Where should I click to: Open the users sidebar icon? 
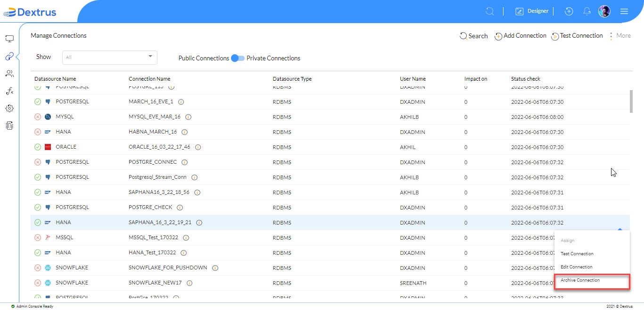coord(9,74)
